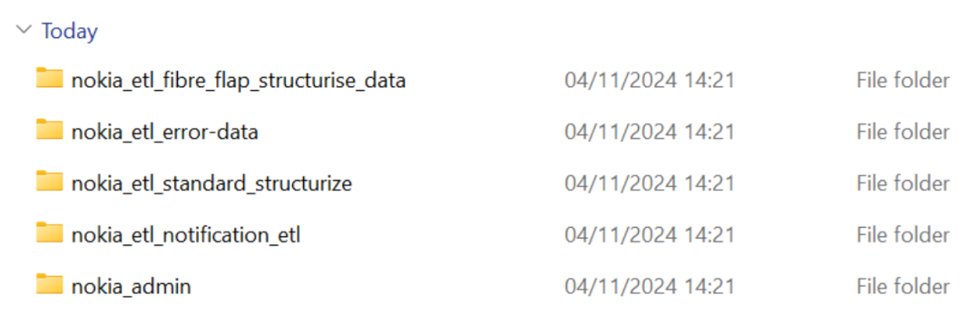Click folder icon of nokia_etl_standard_structurize
This screenshot has height=335, width=980.
pos(49,181)
